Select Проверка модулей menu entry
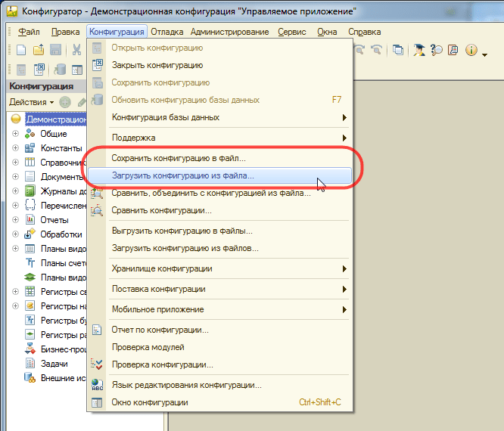 (x=220, y=347)
